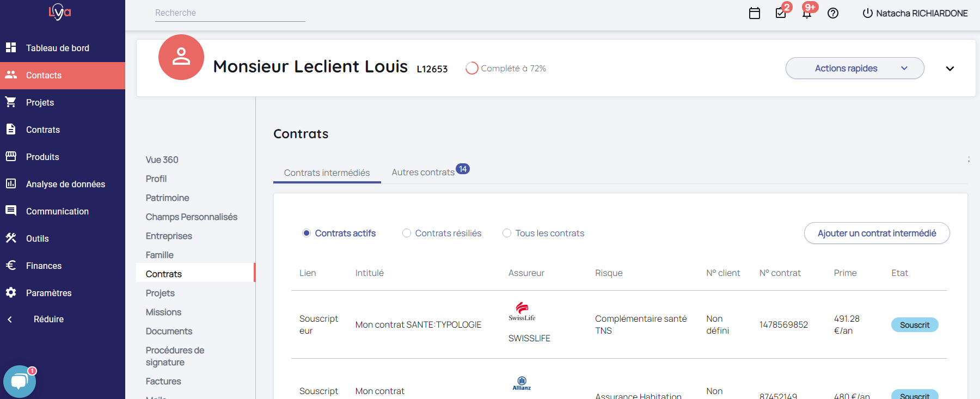Switch to the Autres contrats tab
The height and width of the screenshot is (399, 980).
tap(423, 173)
